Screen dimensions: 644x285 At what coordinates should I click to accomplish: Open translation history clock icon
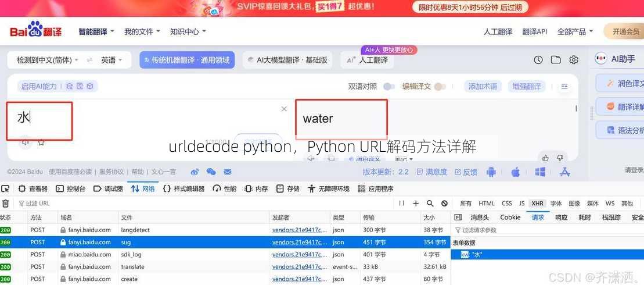click(x=538, y=60)
